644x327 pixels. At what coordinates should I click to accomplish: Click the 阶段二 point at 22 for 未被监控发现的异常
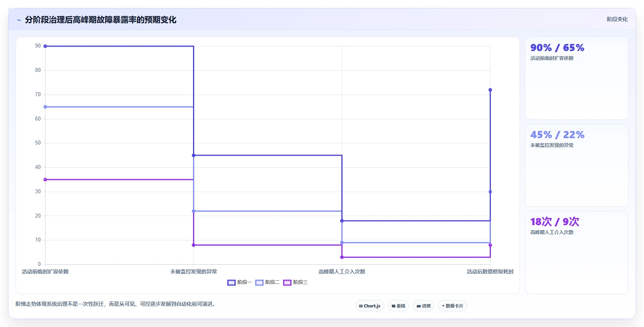pos(193,211)
